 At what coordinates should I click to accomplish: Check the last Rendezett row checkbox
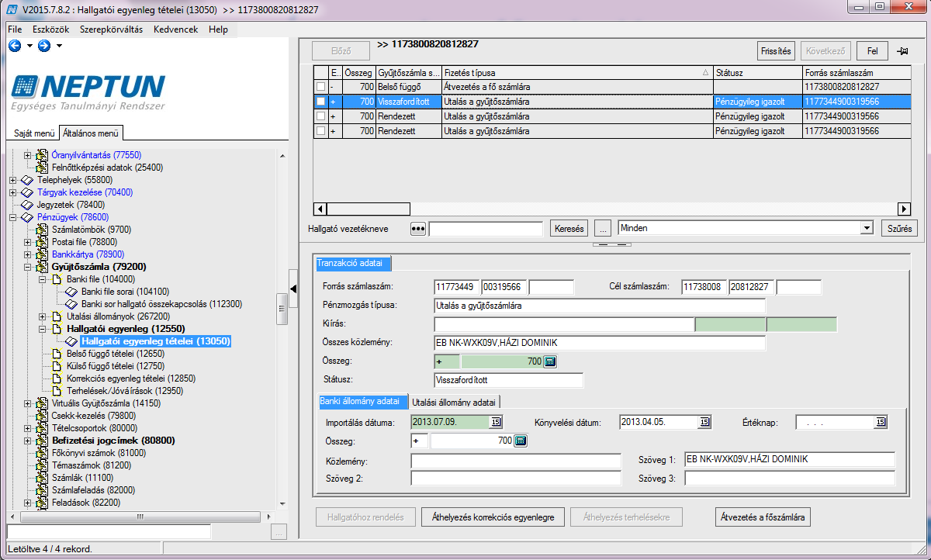[x=320, y=131]
